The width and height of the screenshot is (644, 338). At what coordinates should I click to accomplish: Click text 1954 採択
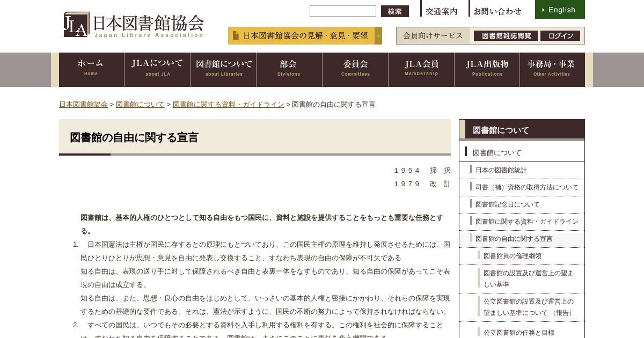422,171
